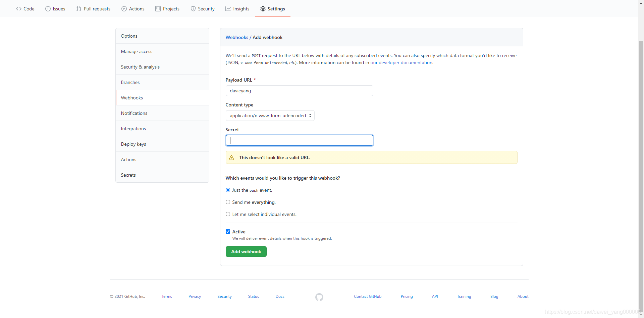Click the Add webhook button

click(246, 252)
